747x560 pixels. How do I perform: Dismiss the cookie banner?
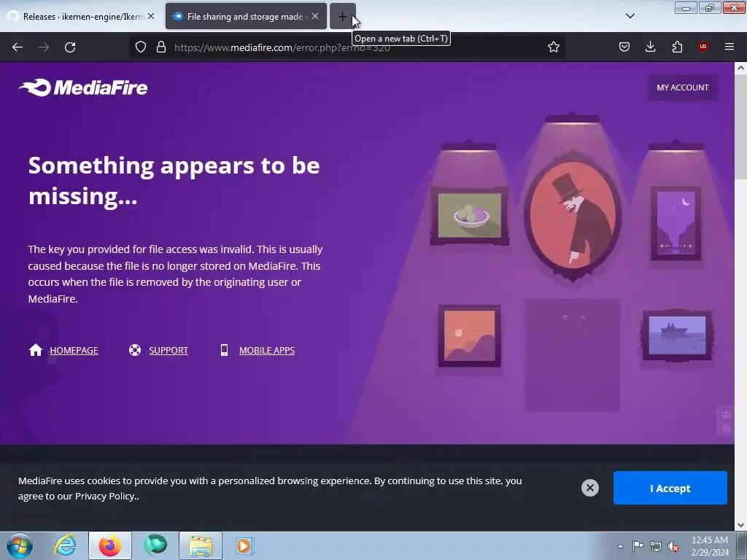tap(589, 488)
